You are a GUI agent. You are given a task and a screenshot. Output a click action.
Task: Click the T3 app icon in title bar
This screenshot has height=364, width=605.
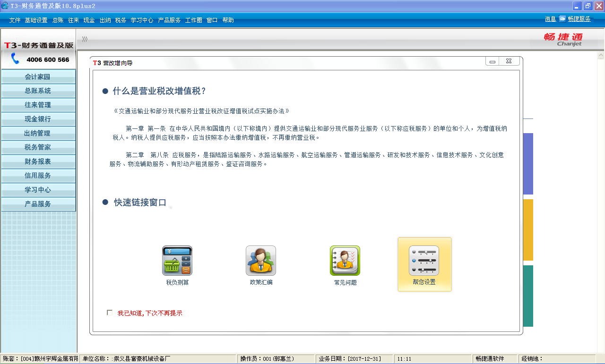5,6
